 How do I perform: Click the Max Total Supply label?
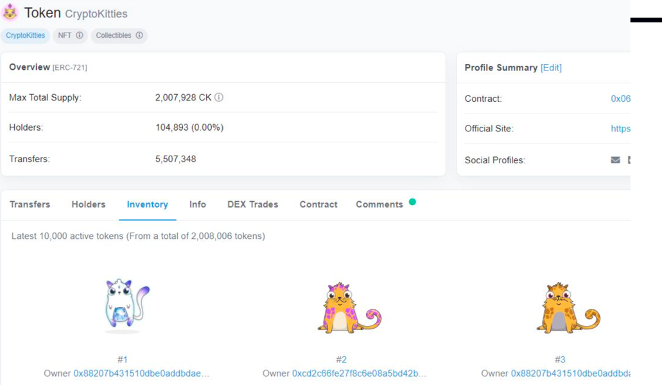[x=45, y=98]
